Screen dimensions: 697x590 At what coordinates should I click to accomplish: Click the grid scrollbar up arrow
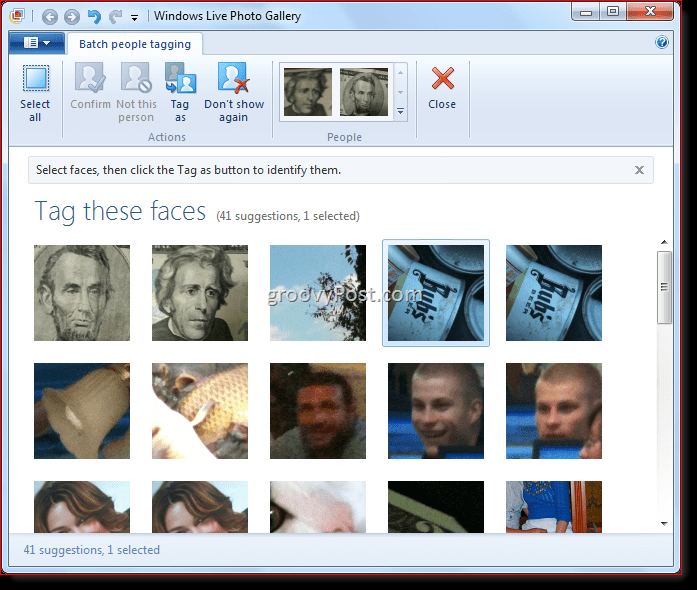tap(664, 242)
